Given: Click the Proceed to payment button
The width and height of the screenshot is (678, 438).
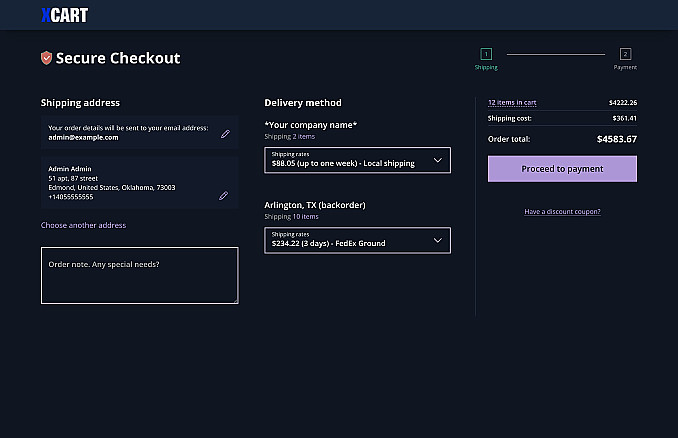Looking at the screenshot, I should 562,169.
